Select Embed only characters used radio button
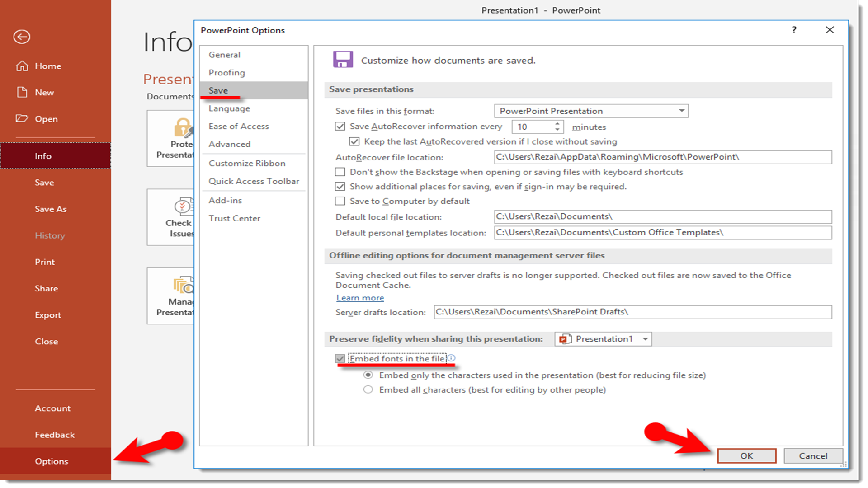 pos(368,375)
